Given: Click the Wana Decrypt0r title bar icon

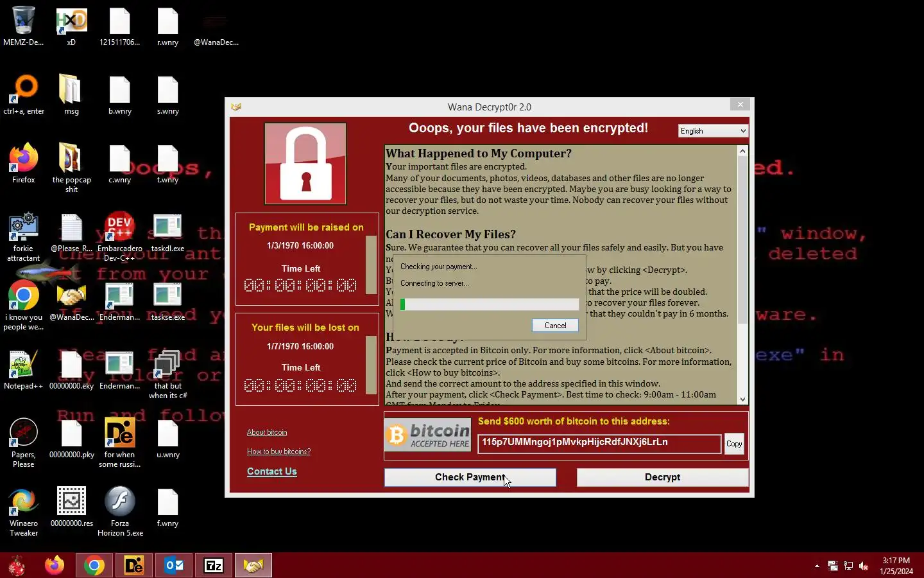Looking at the screenshot, I should (236, 107).
